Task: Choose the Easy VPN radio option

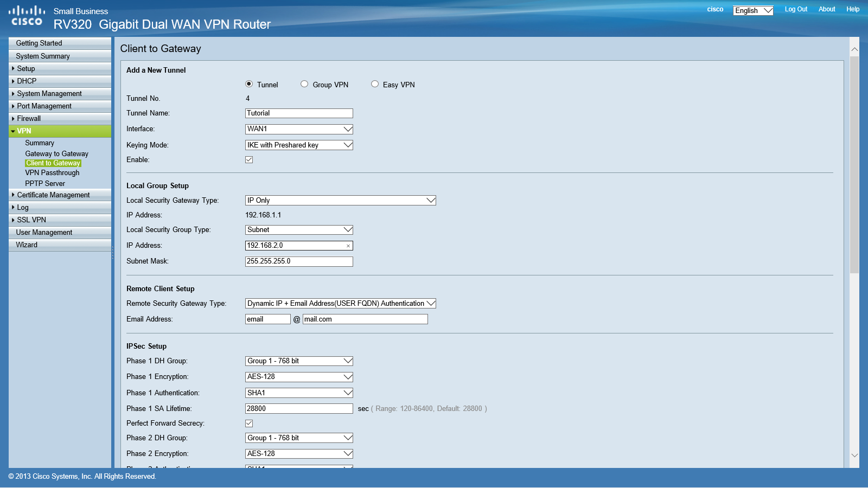Action: tap(375, 84)
